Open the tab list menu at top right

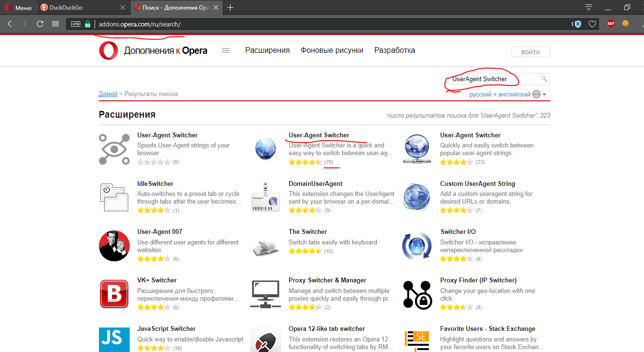pos(589,7)
